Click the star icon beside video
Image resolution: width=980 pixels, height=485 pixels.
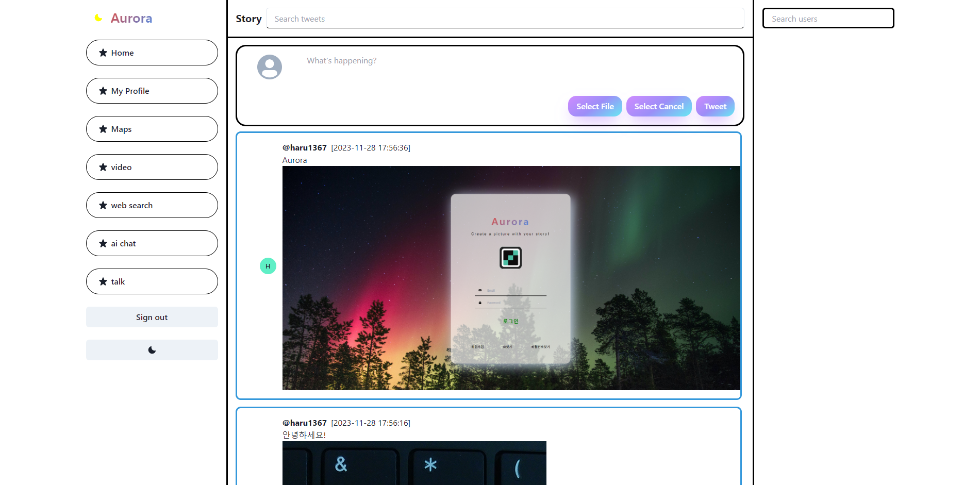(x=103, y=167)
